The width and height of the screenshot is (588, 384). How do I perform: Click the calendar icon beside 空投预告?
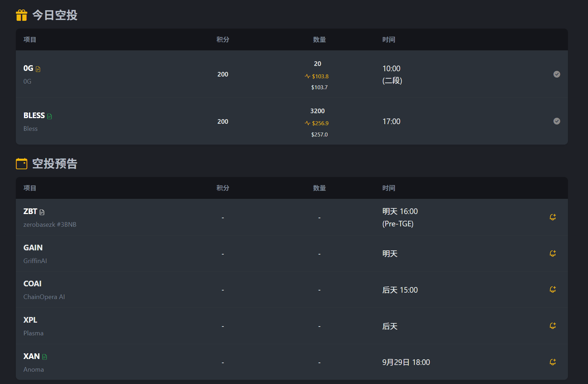click(22, 164)
